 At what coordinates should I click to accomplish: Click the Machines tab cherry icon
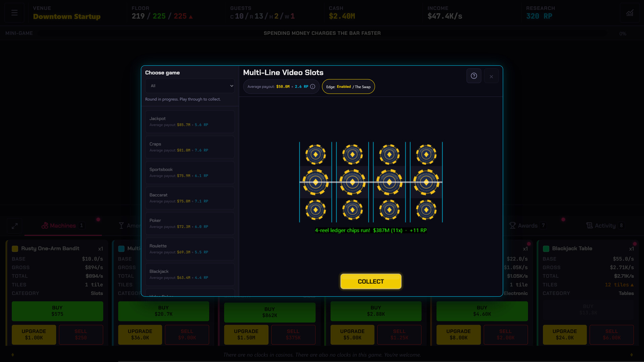(45, 226)
